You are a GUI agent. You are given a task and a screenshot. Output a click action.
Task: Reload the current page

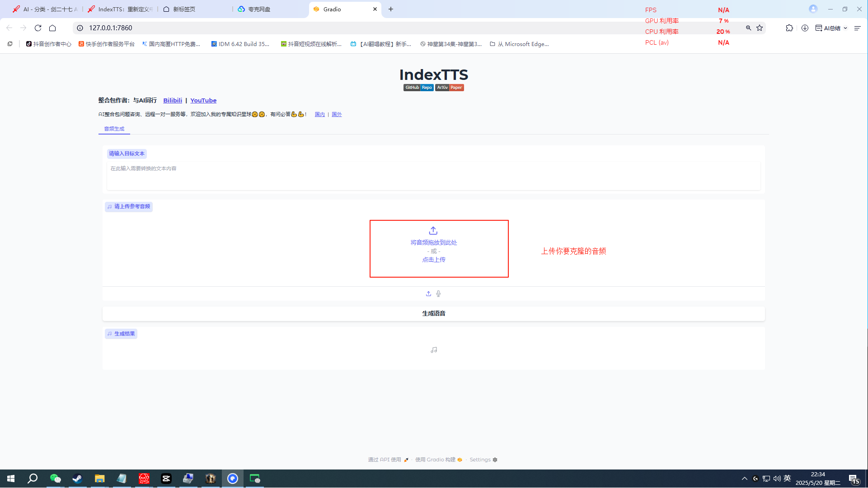point(38,28)
